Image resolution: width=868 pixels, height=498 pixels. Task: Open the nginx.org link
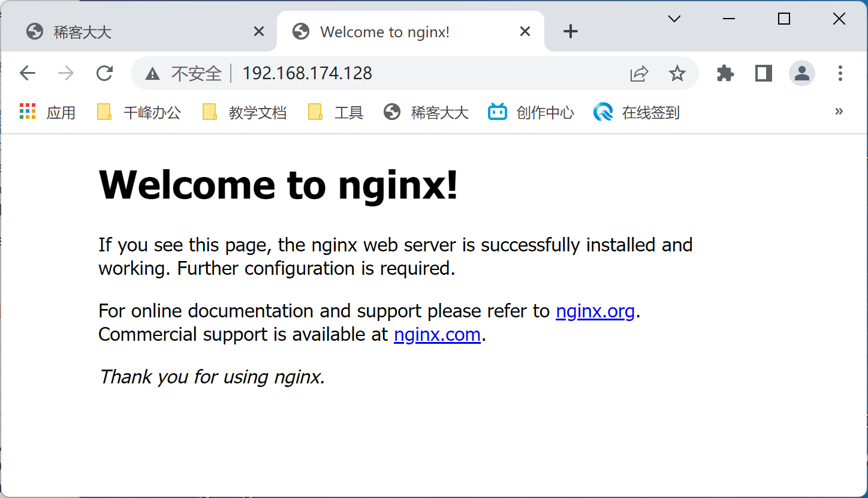(595, 311)
